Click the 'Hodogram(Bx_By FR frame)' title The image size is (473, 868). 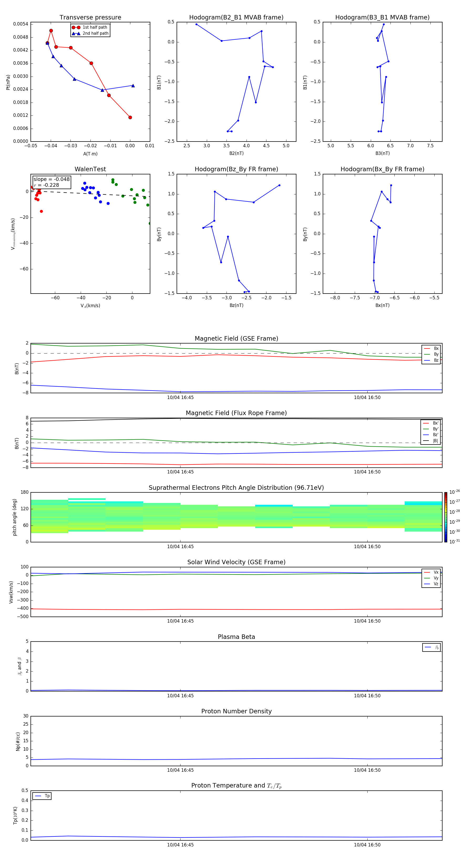pos(382,169)
